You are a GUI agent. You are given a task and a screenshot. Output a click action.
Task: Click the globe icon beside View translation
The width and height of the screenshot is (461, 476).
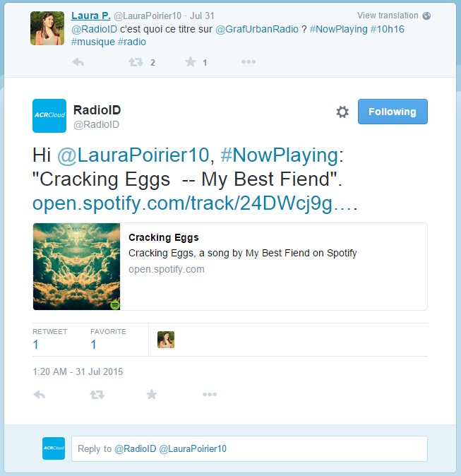pyautogui.click(x=426, y=16)
